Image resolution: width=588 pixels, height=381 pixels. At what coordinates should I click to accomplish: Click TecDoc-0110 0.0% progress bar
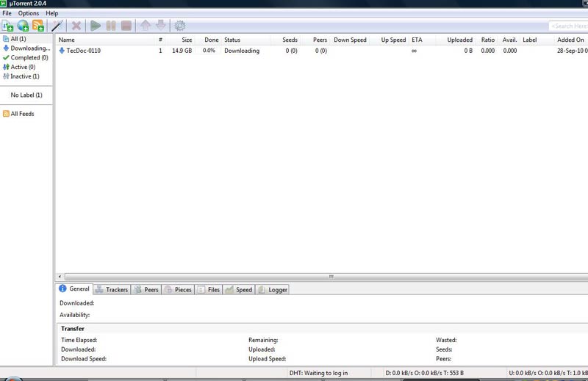209,51
